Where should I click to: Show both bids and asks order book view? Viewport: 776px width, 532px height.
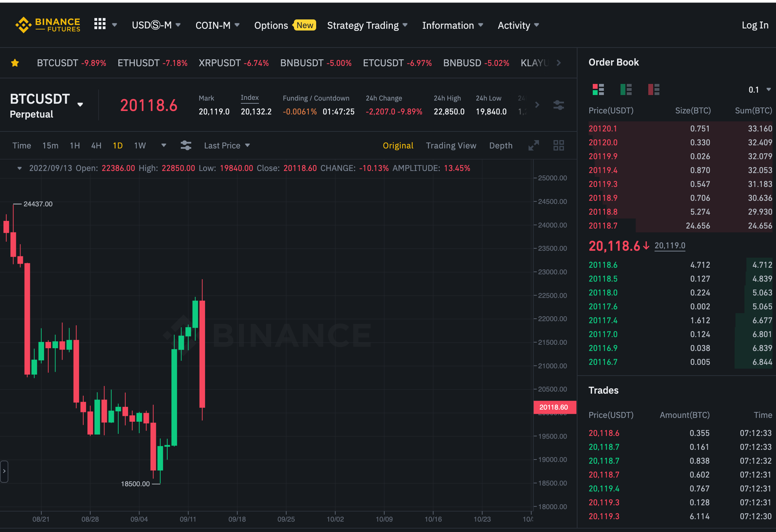tap(598, 89)
